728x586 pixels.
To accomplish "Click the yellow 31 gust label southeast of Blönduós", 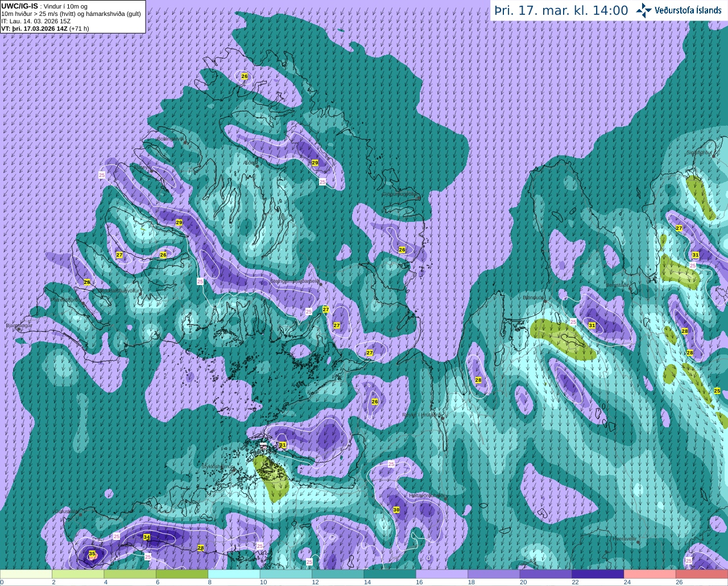I will coord(592,325).
